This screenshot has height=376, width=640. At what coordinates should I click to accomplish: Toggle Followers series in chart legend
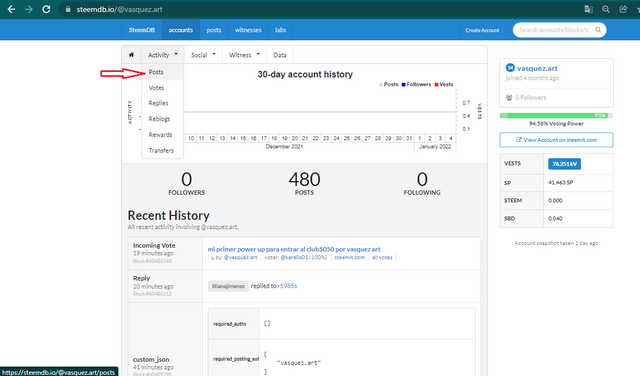tap(416, 85)
